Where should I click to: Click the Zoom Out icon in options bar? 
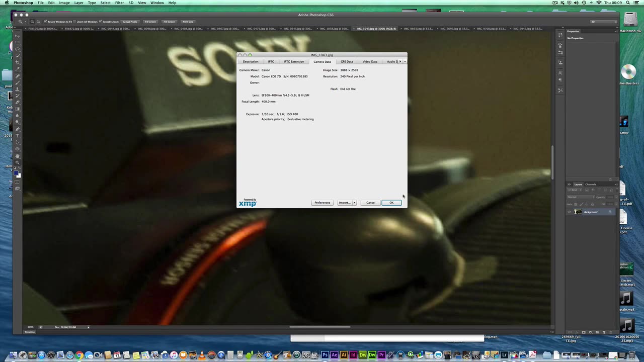38,22
